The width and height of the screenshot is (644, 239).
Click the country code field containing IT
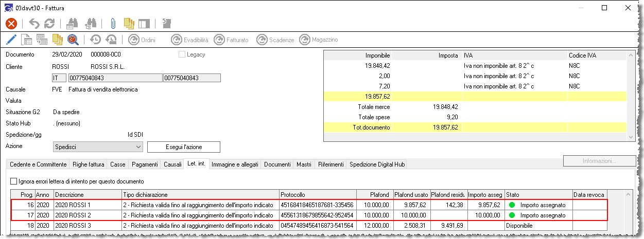[59, 78]
